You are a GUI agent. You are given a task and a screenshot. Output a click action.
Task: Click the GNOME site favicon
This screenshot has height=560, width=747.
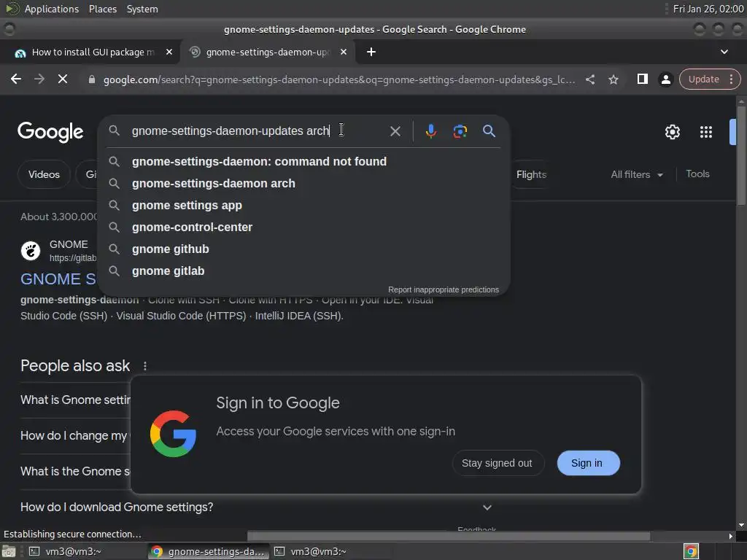click(x=31, y=251)
